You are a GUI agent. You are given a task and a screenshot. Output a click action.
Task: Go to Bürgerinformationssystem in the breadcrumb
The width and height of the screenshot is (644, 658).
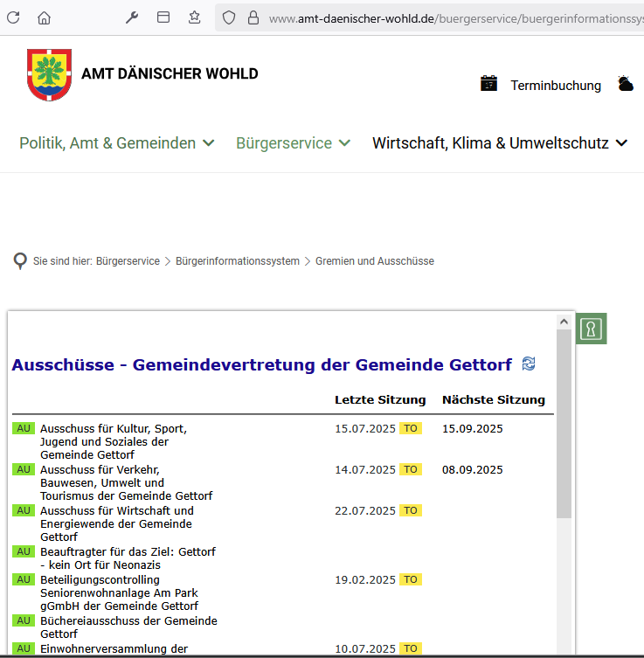237,261
